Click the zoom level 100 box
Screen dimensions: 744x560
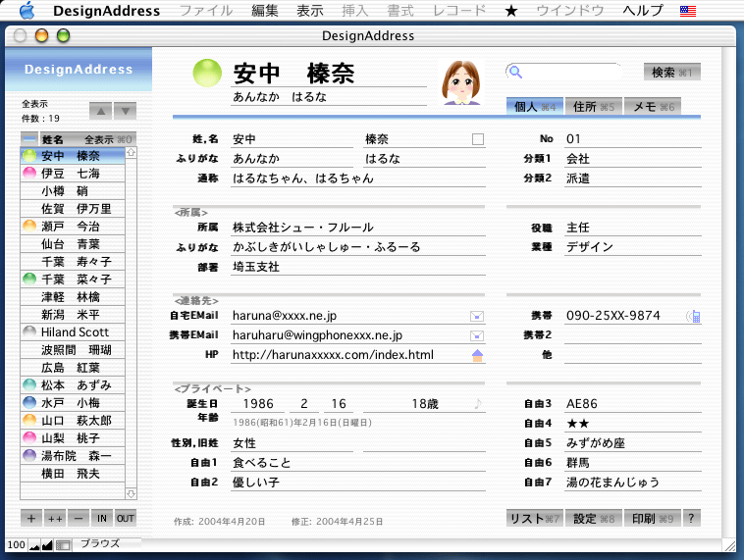16,545
